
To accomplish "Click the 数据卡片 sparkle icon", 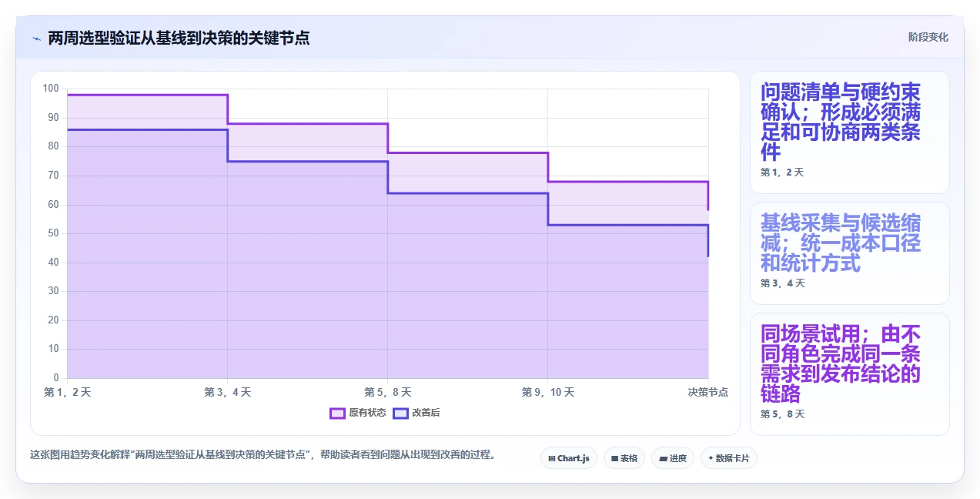I will (x=711, y=458).
